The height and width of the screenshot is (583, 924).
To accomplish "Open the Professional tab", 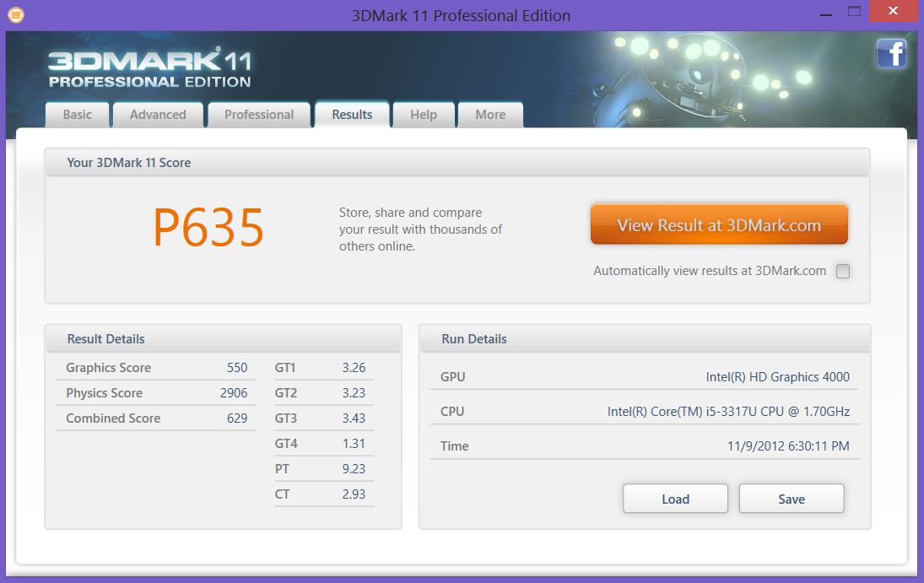I will coord(259,115).
